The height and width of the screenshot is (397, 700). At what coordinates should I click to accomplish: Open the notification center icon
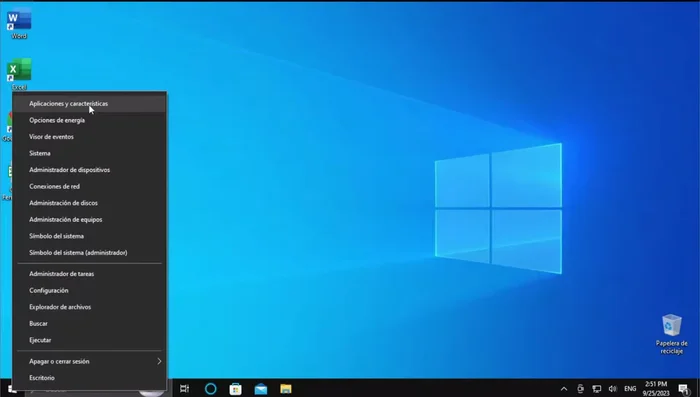[x=683, y=389]
